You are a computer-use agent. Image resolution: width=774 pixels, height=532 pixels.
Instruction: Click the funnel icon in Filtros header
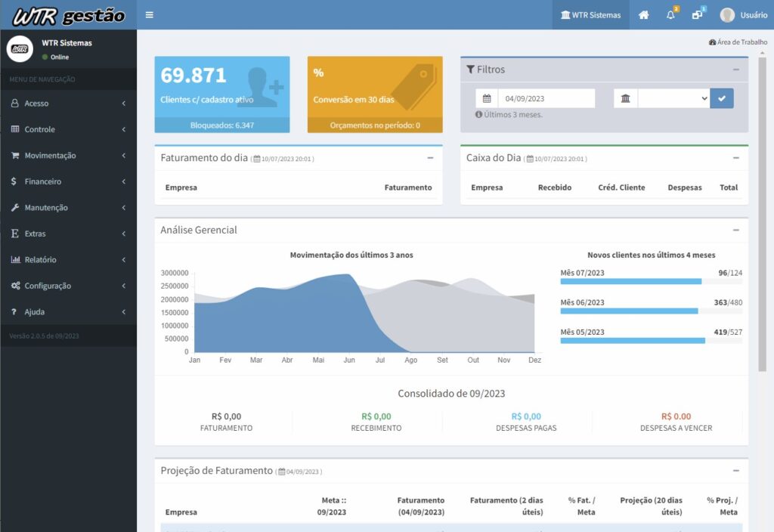click(470, 70)
